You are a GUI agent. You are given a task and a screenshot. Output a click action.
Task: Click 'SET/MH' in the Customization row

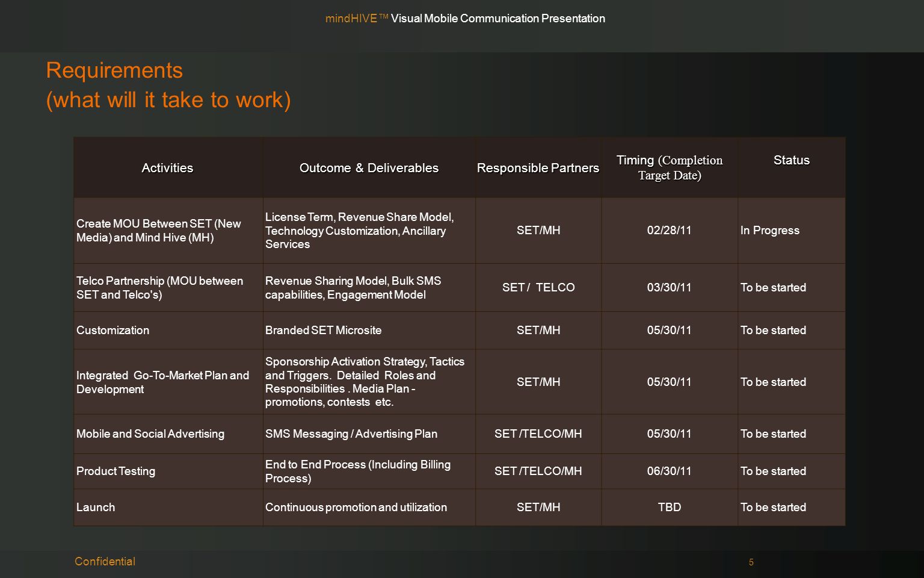click(538, 330)
